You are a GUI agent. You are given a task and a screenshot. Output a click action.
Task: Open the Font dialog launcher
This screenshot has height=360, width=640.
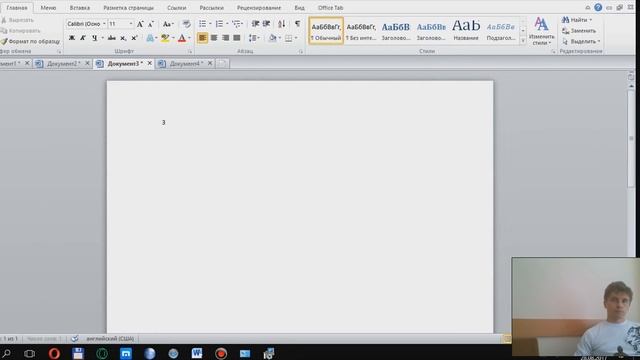click(x=190, y=52)
